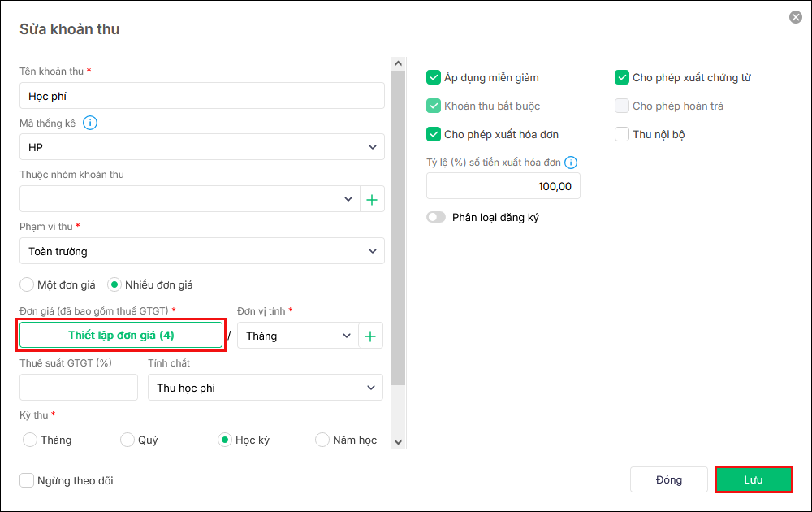This screenshot has width=812, height=512.
Task: Click the Đóng button
Action: click(669, 479)
